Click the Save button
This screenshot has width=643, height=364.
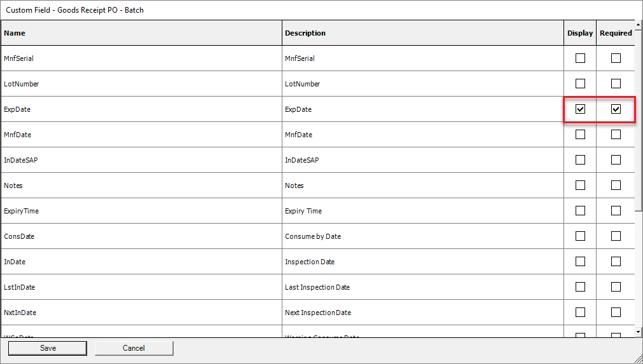point(48,348)
